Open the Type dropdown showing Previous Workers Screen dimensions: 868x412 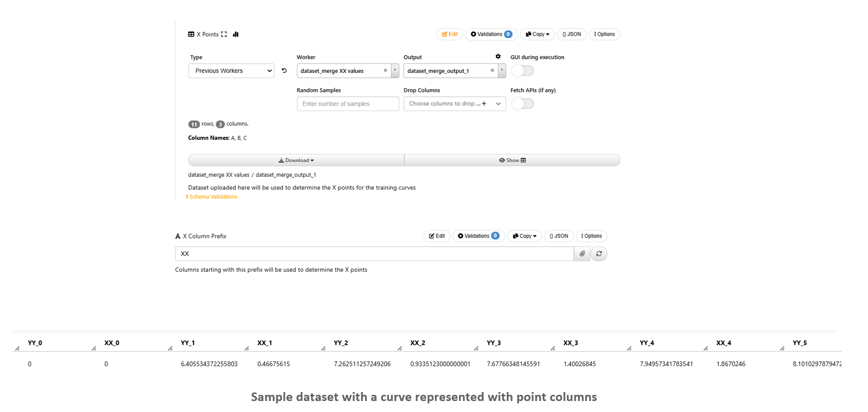[231, 71]
